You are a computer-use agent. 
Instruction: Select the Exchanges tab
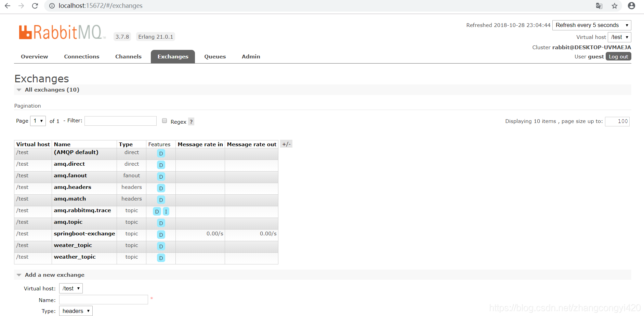tap(173, 57)
